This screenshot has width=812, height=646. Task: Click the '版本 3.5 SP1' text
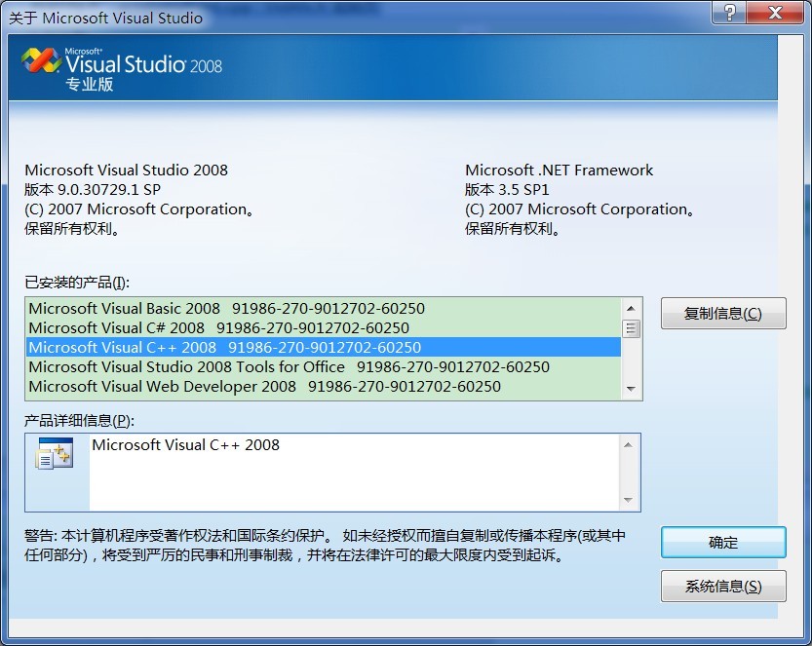tap(507, 189)
